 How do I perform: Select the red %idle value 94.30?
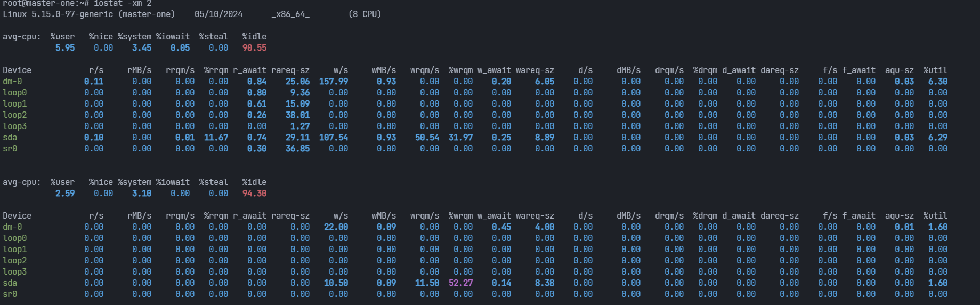pyautogui.click(x=255, y=194)
